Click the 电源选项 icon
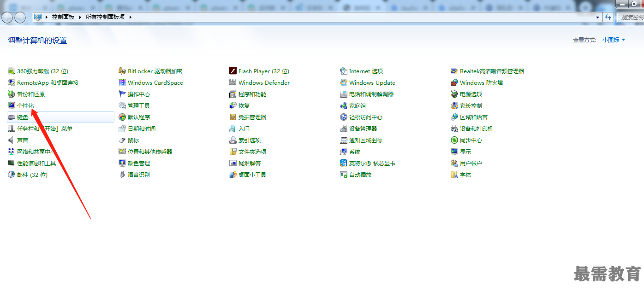The image size is (644, 292). pos(454,94)
